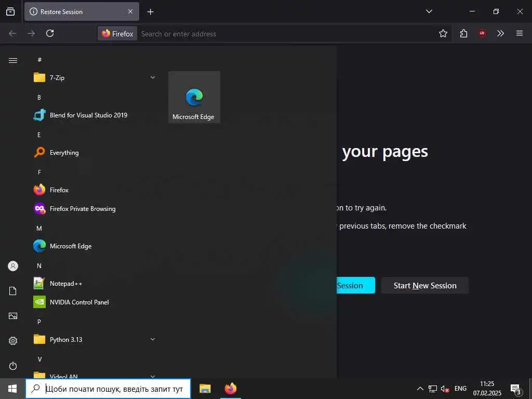Launch Blend for Visual Studio 2019
The width and height of the screenshot is (532, 399).
tap(95, 115)
